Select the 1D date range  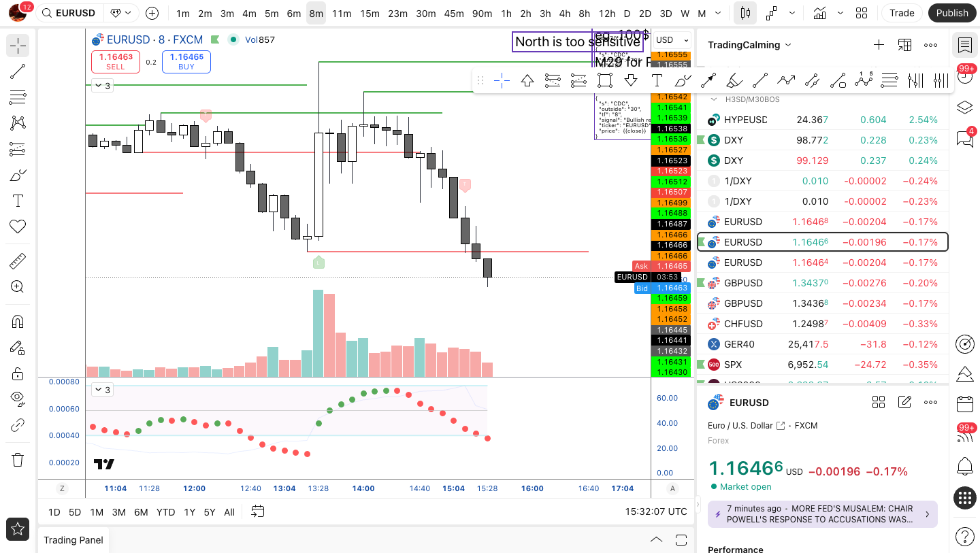(54, 512)
